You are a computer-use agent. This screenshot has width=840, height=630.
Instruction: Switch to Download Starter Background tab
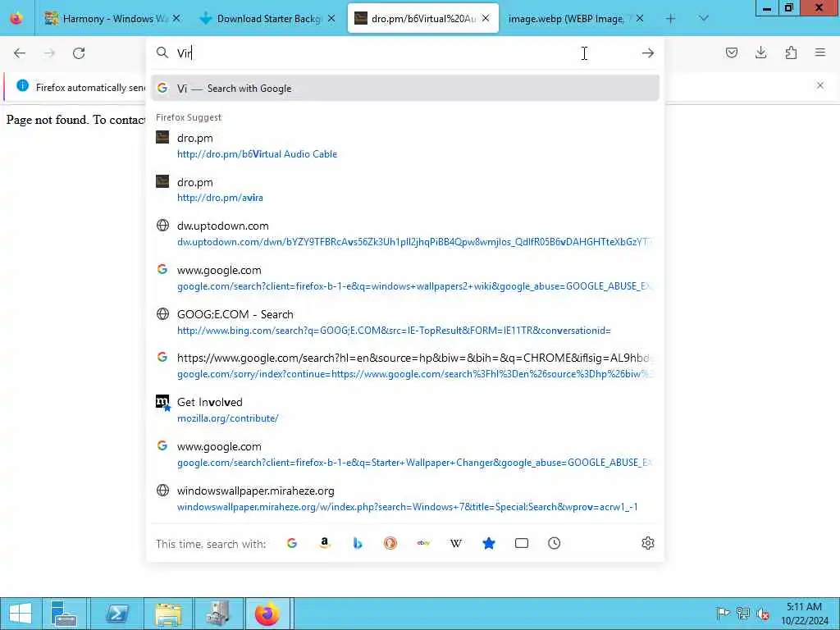[x=267, y=19]
